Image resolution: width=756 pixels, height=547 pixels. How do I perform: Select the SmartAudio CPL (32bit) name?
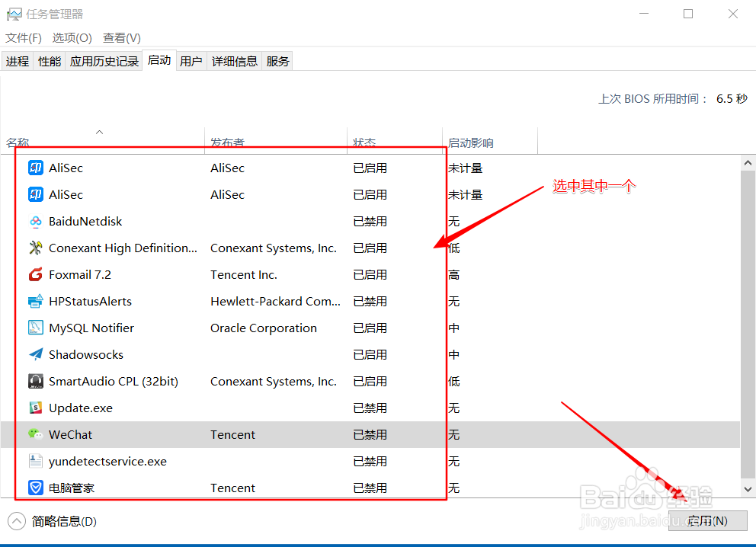(x=114, y=381)
